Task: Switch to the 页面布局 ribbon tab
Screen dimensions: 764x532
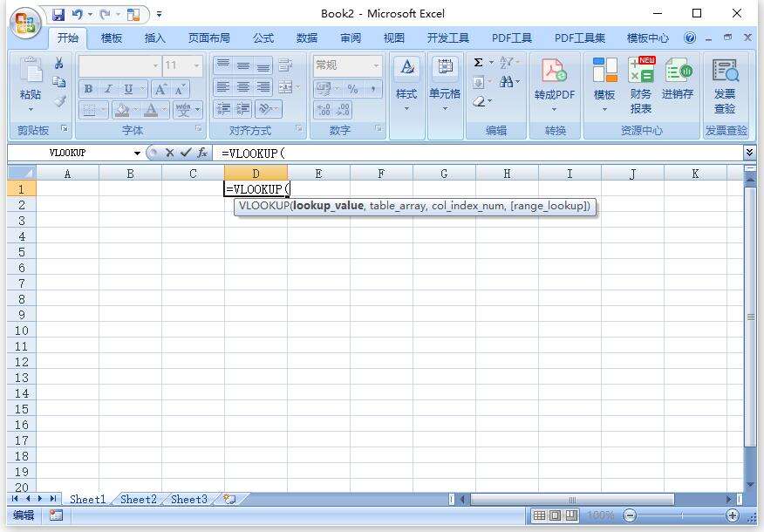Action: (x=209, y=38)
